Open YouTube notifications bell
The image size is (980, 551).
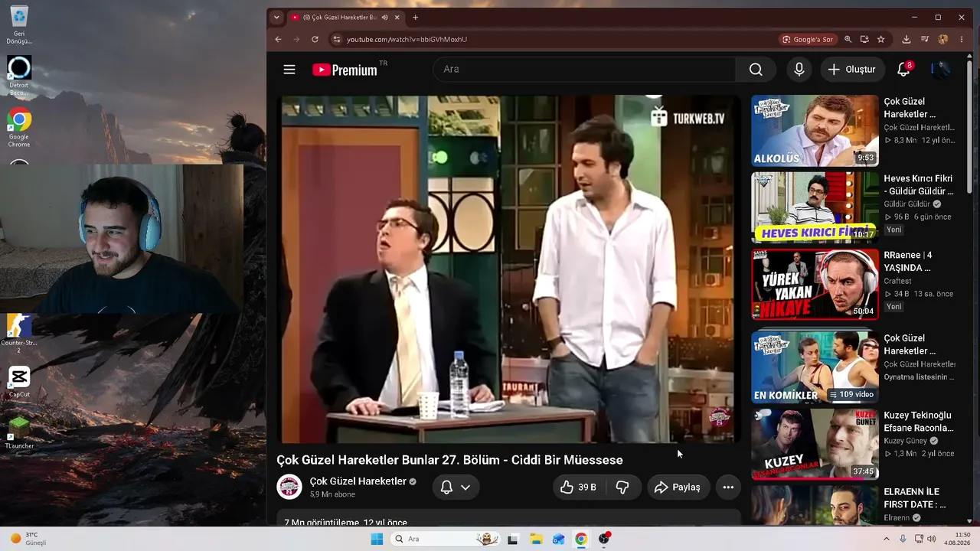click(903, 70)
